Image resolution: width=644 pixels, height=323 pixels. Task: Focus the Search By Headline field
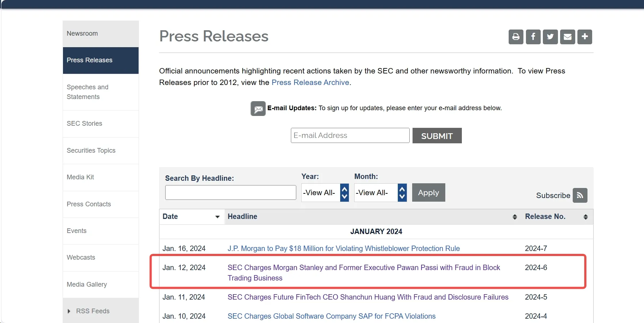231,193
